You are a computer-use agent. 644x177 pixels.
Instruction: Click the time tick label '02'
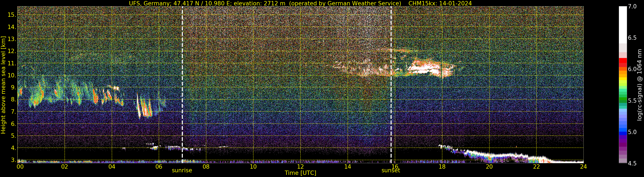(x=65, y=166)
